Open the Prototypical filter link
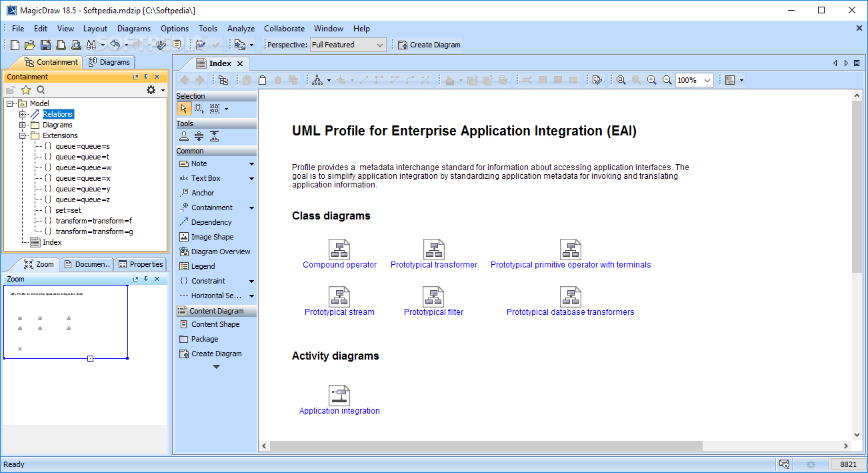Screen dimensions: 868x473 pos(433,312)
